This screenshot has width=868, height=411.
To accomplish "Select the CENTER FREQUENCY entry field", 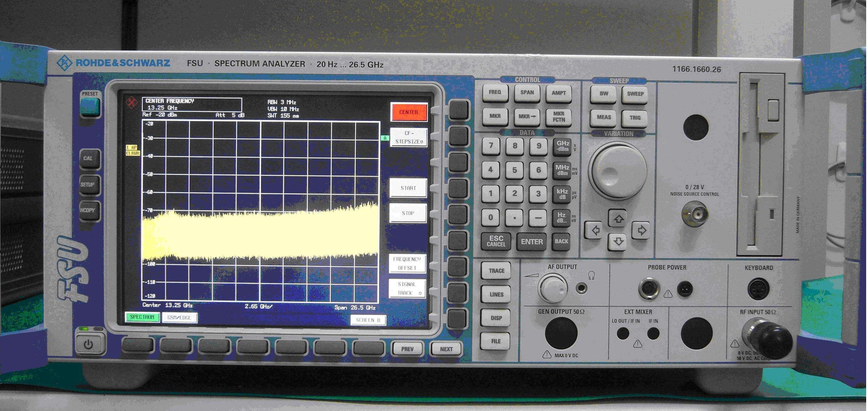I will [192, 105].
